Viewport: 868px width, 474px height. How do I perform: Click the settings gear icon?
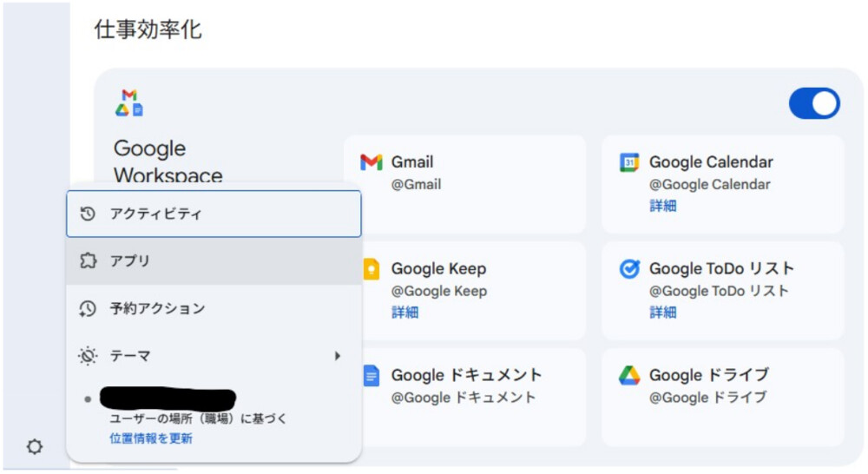34,447
